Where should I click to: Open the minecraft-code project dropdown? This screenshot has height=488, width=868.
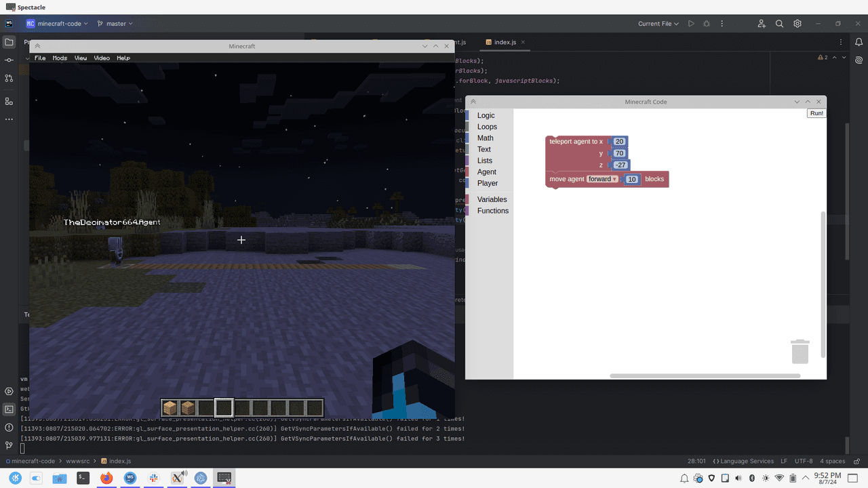(58, 24)
